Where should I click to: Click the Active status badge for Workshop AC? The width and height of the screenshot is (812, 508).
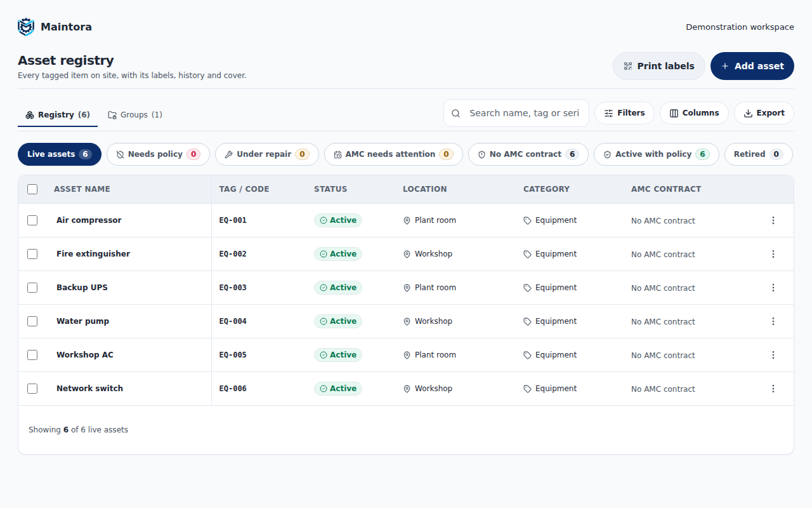click(338, 355)
